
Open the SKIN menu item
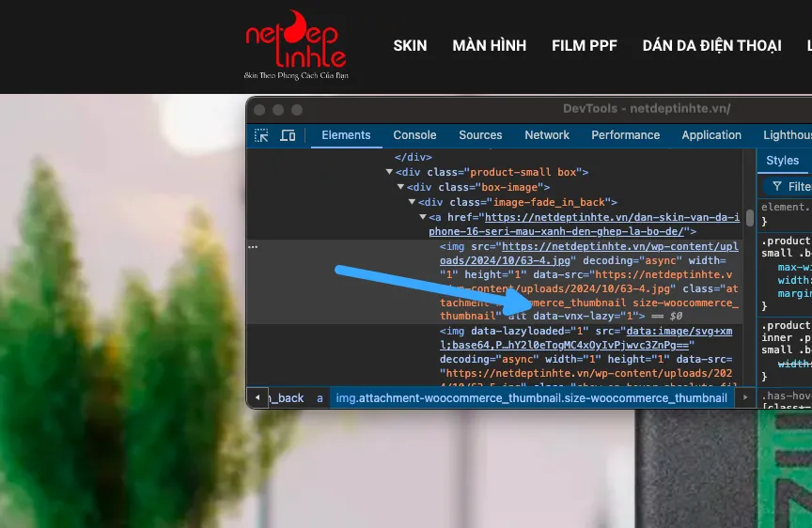tap(410, 45)
